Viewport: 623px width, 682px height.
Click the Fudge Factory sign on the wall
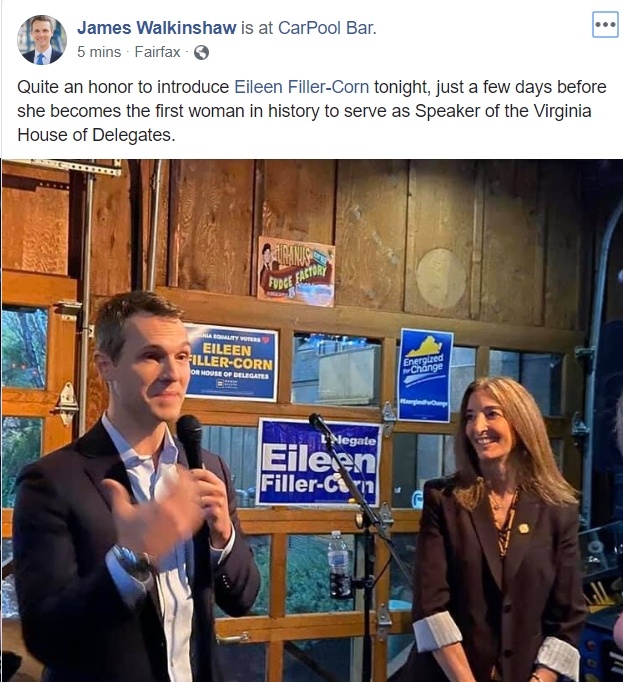pos(295,271)
